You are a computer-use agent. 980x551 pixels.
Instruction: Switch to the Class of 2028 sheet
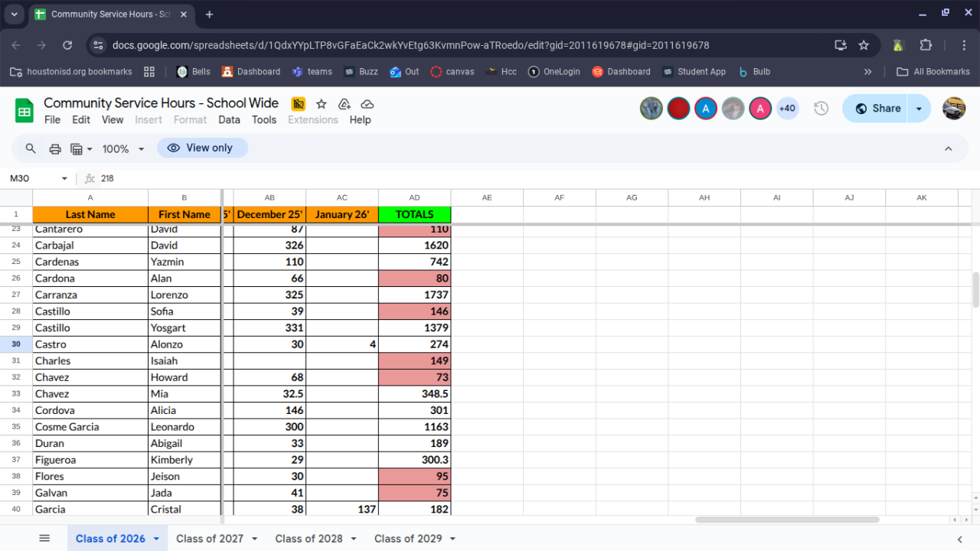(x=309, y=539)
